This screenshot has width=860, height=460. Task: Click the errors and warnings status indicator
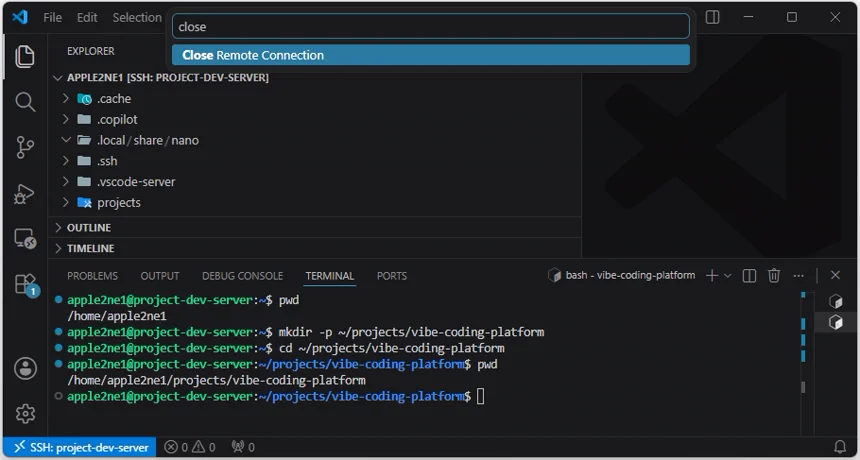tap(190, 447)
